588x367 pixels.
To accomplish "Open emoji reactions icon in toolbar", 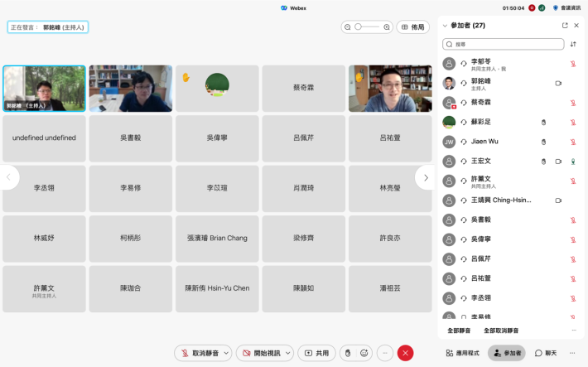I will [364, 353].
